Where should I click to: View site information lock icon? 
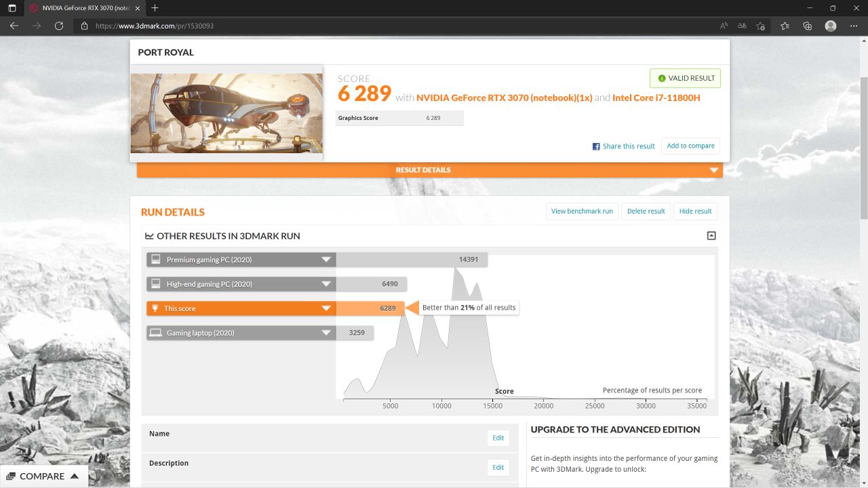coord(85,26)
